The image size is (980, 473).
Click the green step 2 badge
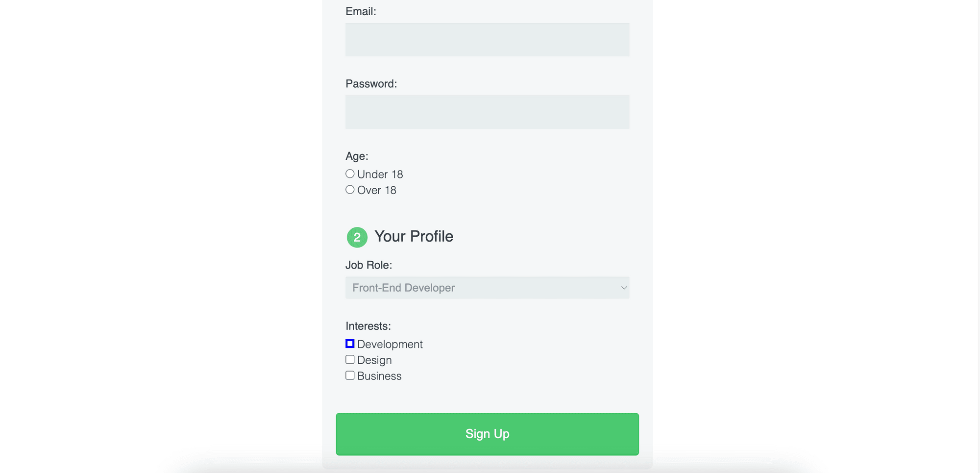pyautogui.click(x=357, y=237)
